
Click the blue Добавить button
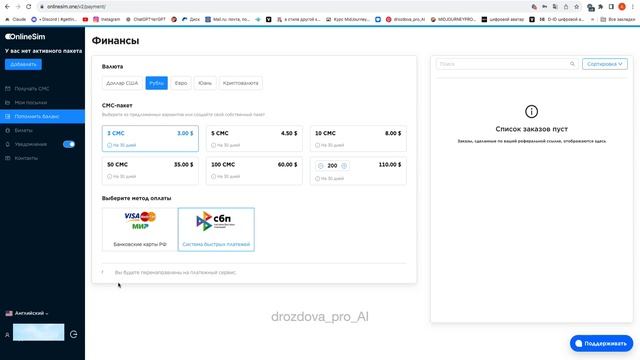click(23, 64)
